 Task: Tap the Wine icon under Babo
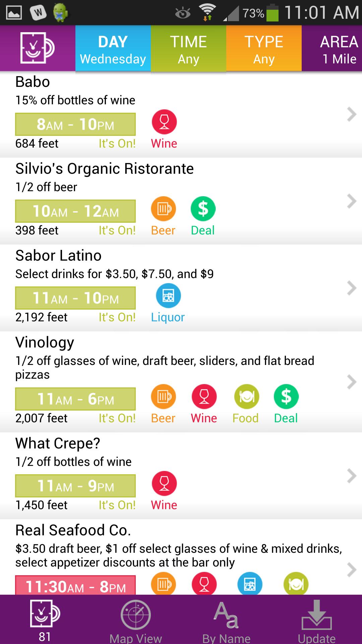click(164, 122)
